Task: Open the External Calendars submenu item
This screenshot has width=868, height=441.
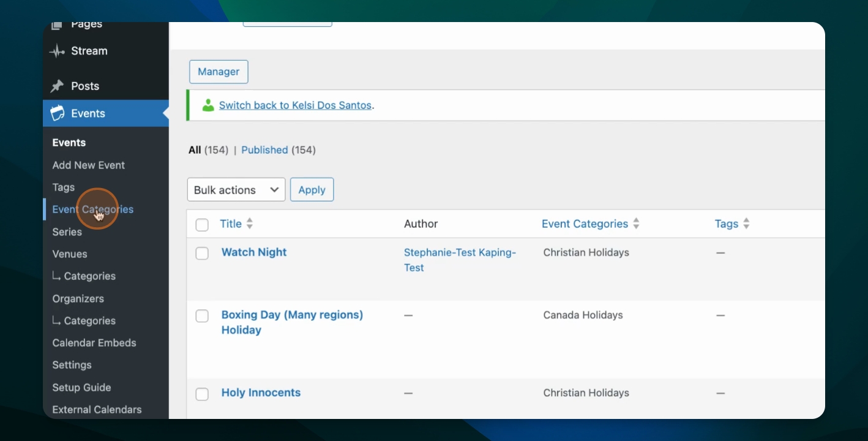Action: pyautogui.click(x=97, y=410)
